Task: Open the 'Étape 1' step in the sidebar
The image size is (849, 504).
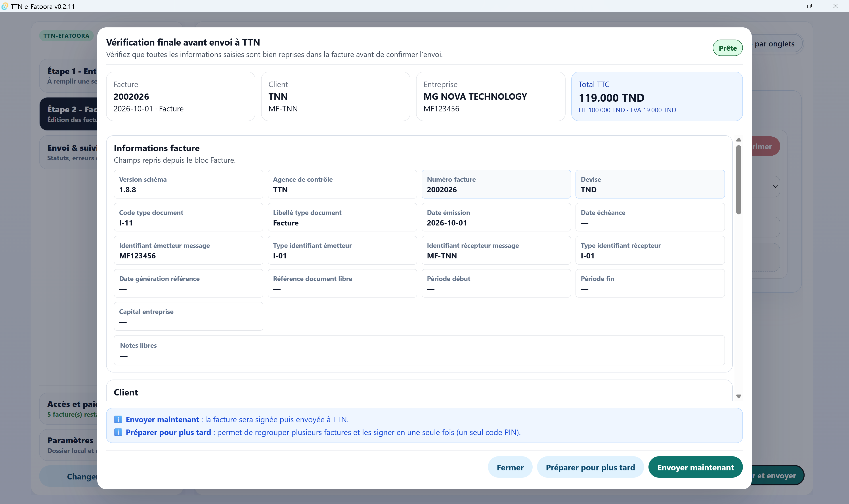Action: pyautogui.click(x=68, y=76)
